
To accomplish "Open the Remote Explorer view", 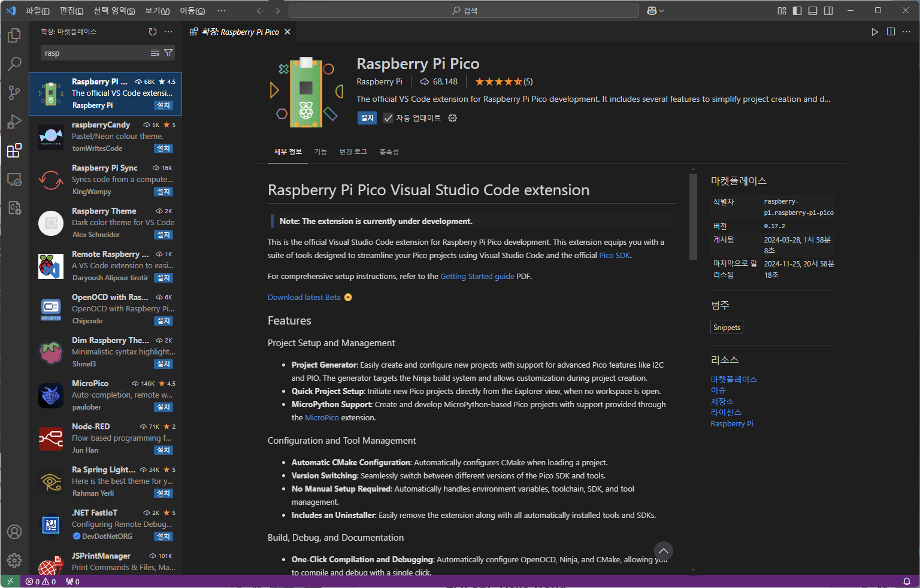I will click(x=14, y=179).
